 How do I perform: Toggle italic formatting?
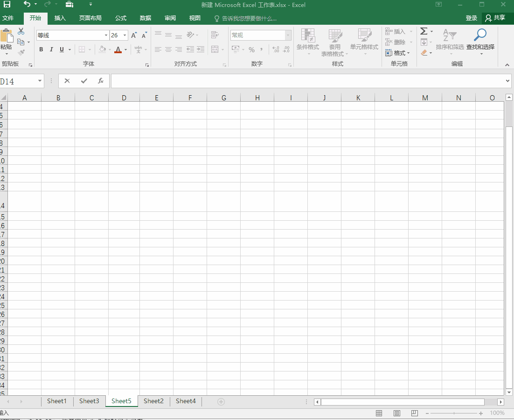tap(51, 49)
